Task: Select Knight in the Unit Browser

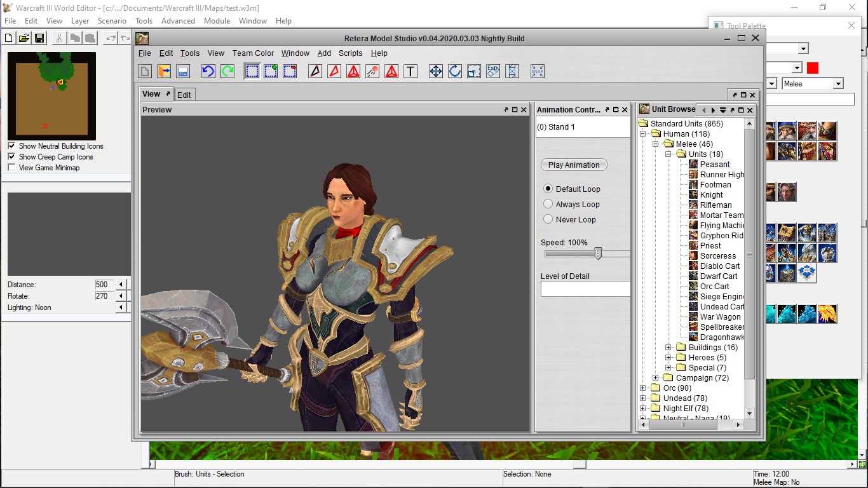Action: (712, 195)
